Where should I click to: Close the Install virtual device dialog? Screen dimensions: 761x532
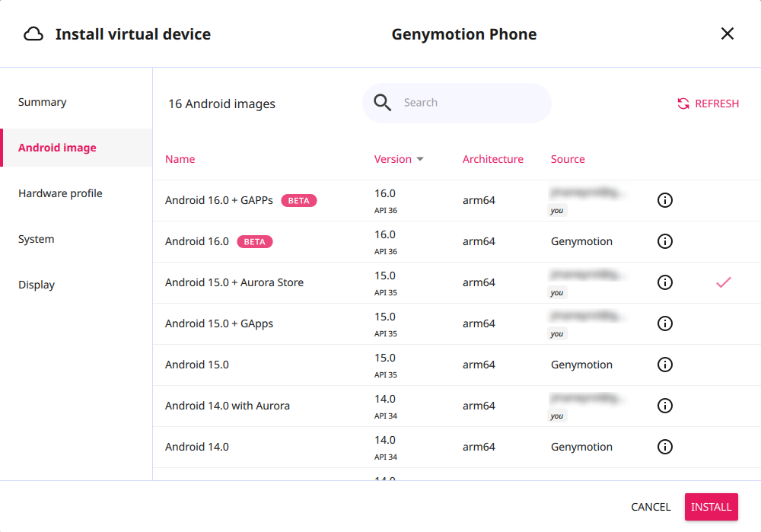click(727, 33)
